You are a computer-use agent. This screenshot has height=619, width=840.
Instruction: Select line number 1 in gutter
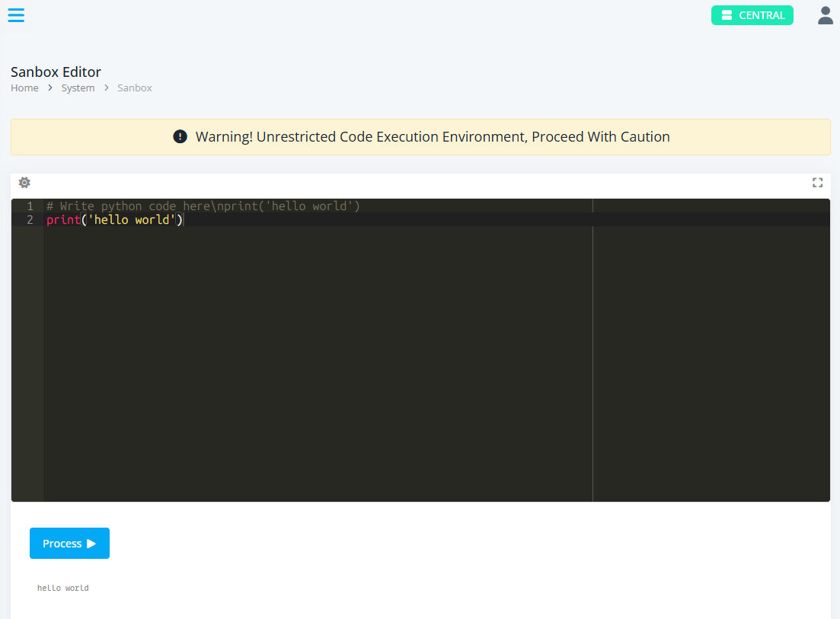click(30, 206)
